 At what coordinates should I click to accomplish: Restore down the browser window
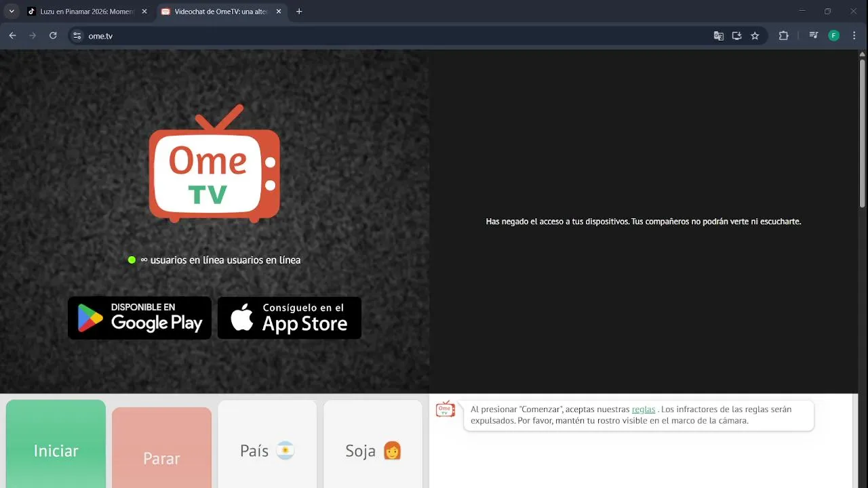pos(827,11)
